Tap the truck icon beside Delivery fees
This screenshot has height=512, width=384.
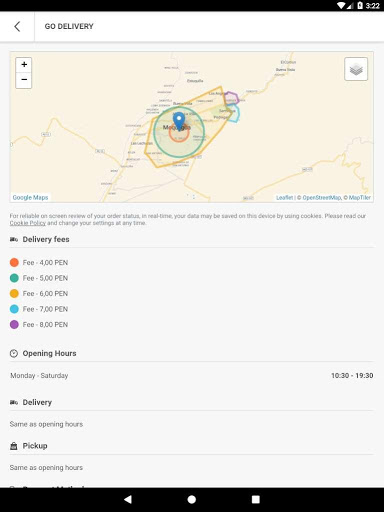(14, 239)
